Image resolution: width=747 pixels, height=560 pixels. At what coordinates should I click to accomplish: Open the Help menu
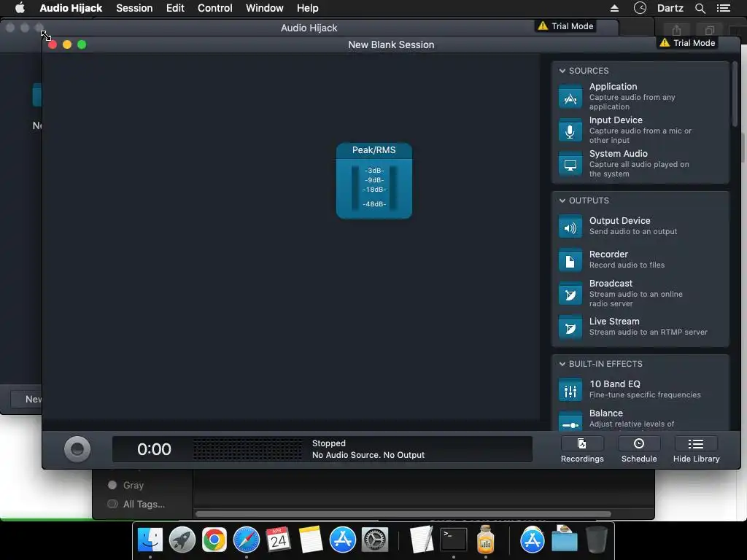tap(307, 8)
